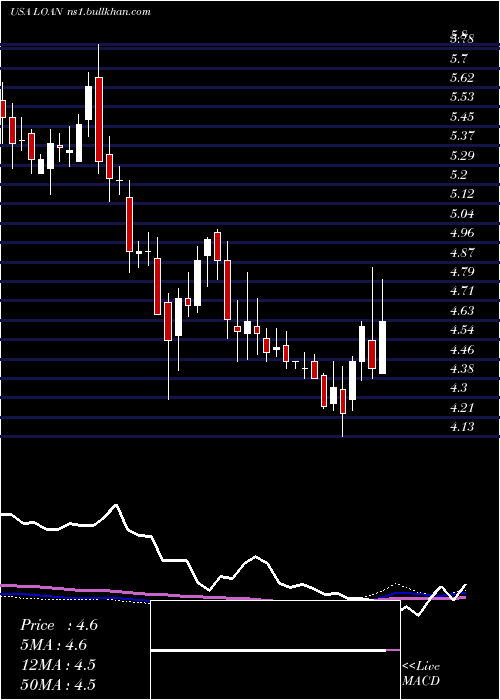Click the '5MA : 4.6' value
Screen dimensions: 500x700
[x=54, y=644]
